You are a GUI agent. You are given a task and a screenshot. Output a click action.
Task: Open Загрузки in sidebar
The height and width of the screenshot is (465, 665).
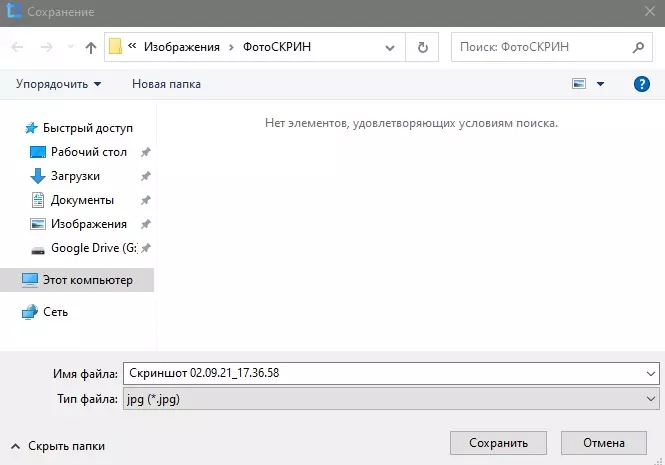pos(65,176)
